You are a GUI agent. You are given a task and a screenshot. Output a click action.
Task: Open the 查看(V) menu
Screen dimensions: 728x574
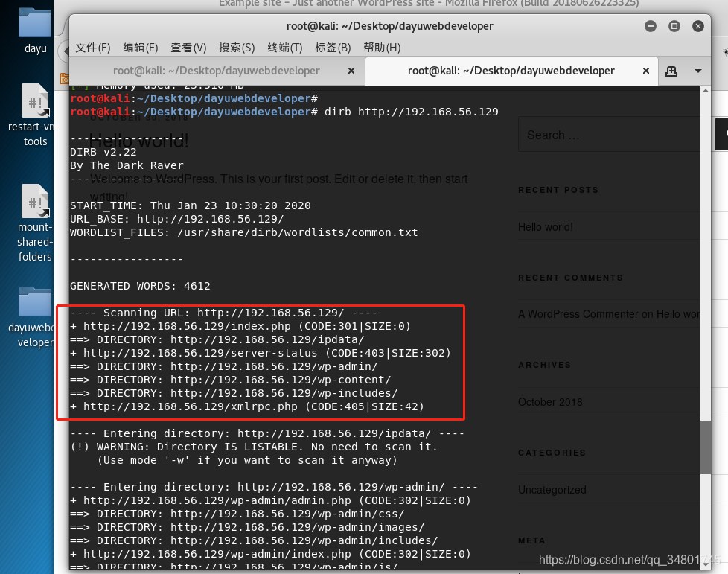(x=188, y=48)
